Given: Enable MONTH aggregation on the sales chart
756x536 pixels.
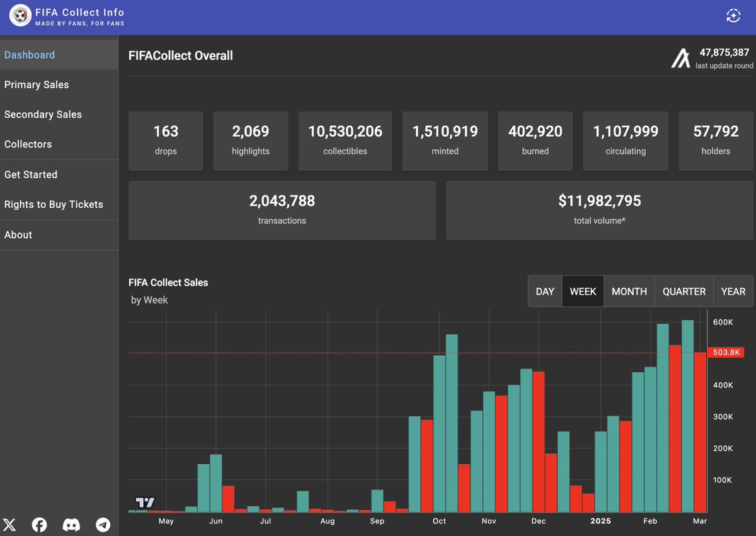Looking at the screenshot, I should click(x=629, y=291).
